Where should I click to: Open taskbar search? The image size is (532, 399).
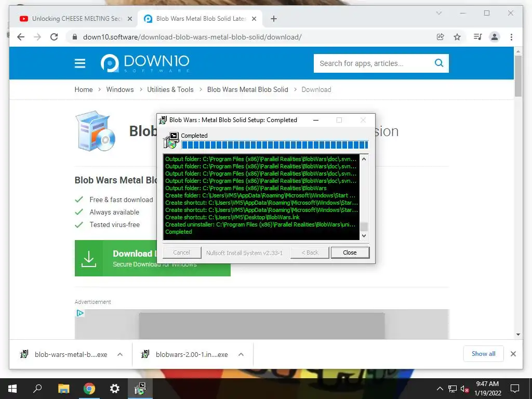(37, 389)
